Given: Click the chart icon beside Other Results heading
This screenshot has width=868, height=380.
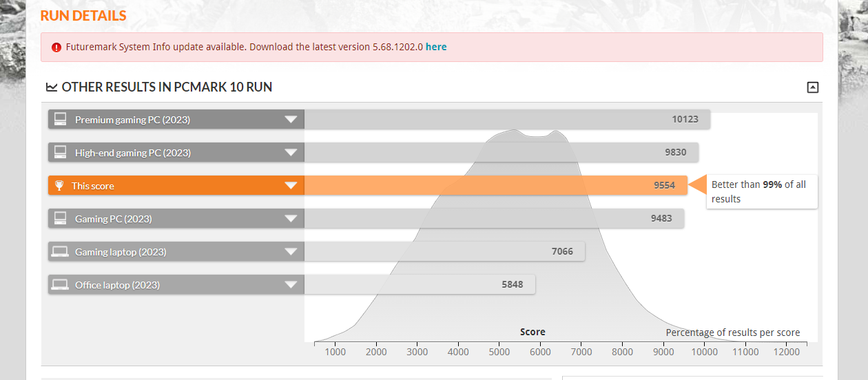Looking at the screenshot, I should 52,87.
